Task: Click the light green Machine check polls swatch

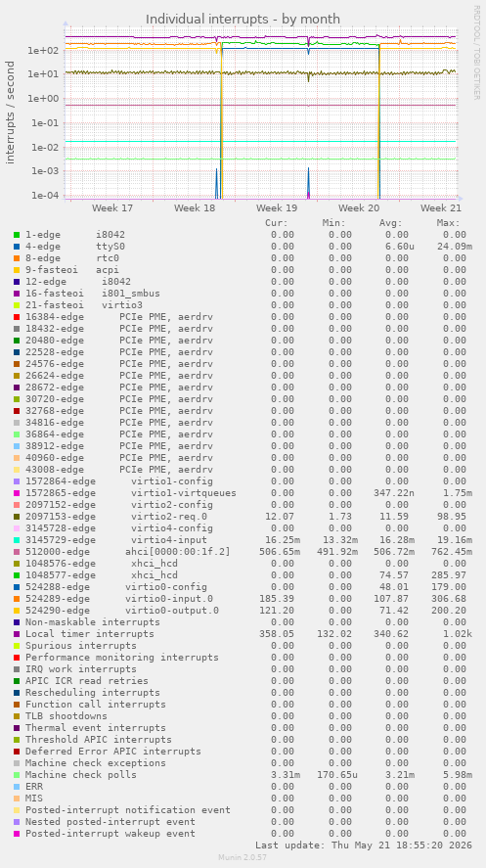Action: [17, 774]
